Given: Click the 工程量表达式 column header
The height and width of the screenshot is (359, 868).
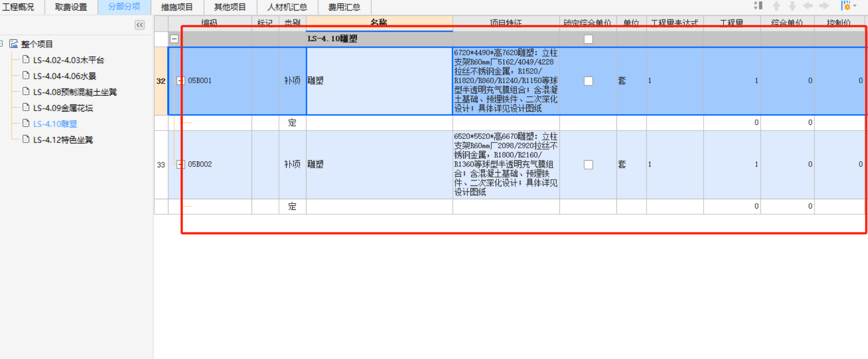Looking at the screenshot, I should (x=675, y=23).
